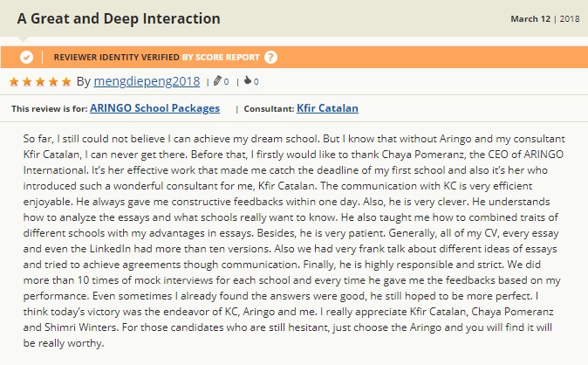This screenshot has height=365, width=588.
Task: Select the second orange rating star
Action: (27, 81)
